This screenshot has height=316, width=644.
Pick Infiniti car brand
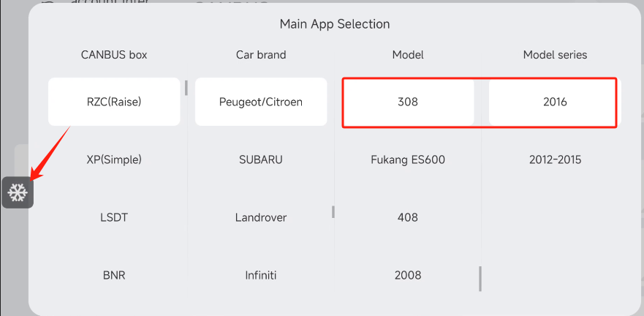coord(261,275)
